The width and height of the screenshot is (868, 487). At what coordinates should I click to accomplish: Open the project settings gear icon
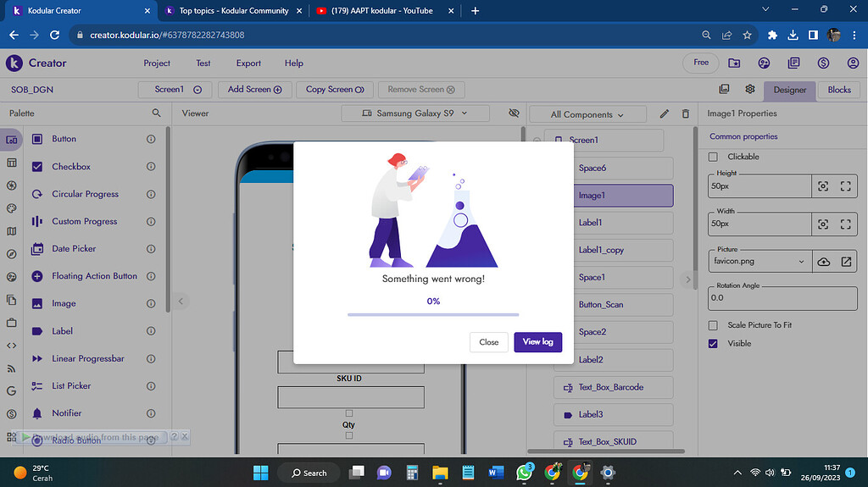pos(750,89)
